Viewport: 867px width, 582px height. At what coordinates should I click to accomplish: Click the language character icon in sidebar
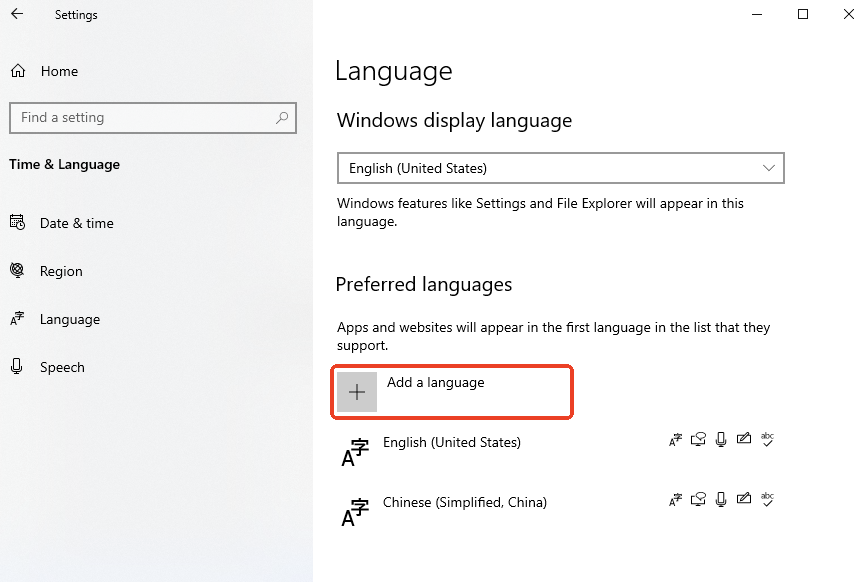(x=18, y=319)
